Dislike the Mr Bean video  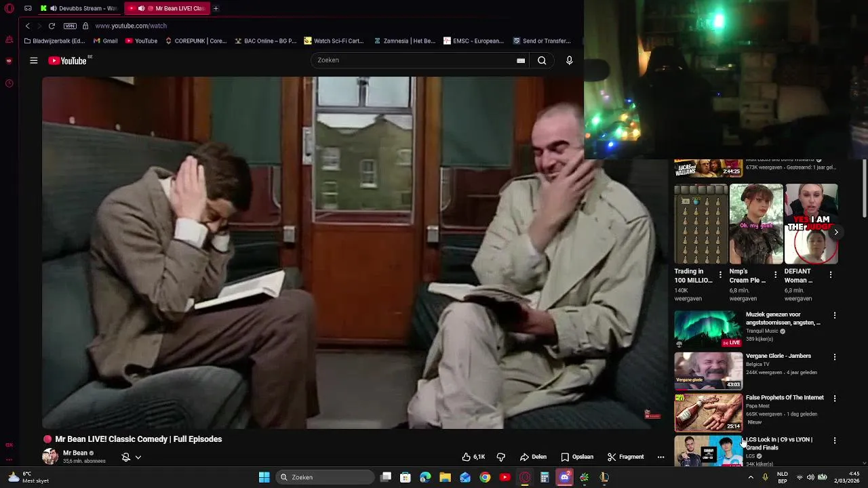501,457
